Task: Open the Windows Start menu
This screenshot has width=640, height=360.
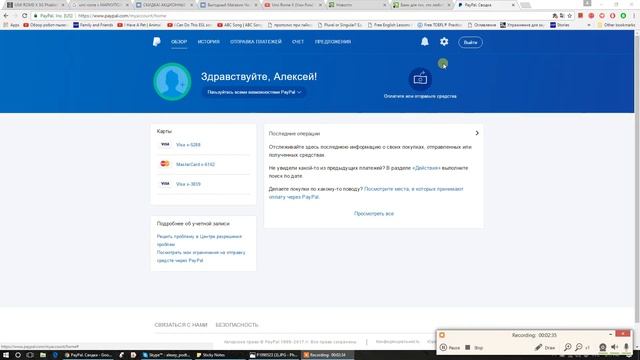Action: [6, 355]
